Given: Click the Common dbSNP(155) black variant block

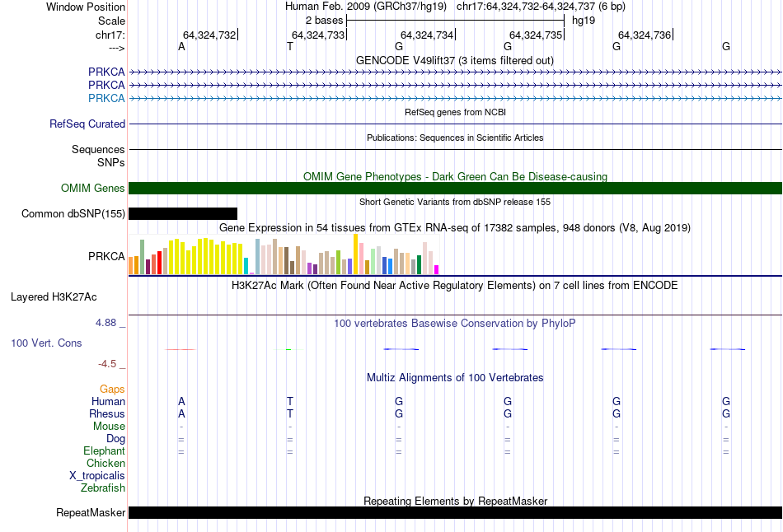Looking at the screenshot, I should point(183,213).
